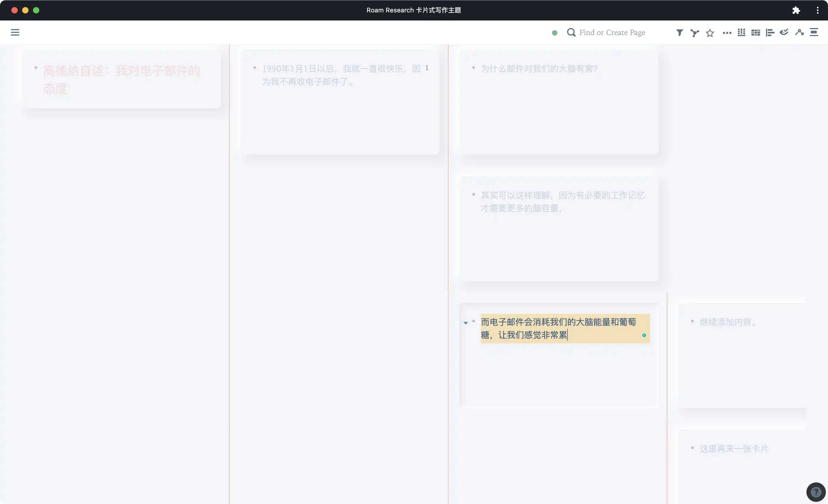Viewport: 828px width, 504px height.
Task: Open the left sidebar hamburger menu
Action: click(15, 33)
